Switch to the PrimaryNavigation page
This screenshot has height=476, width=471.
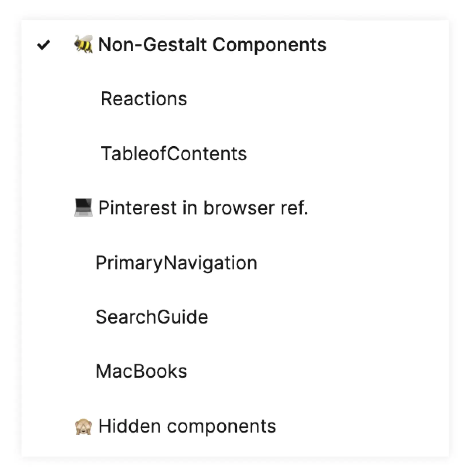tap(176, 262)
